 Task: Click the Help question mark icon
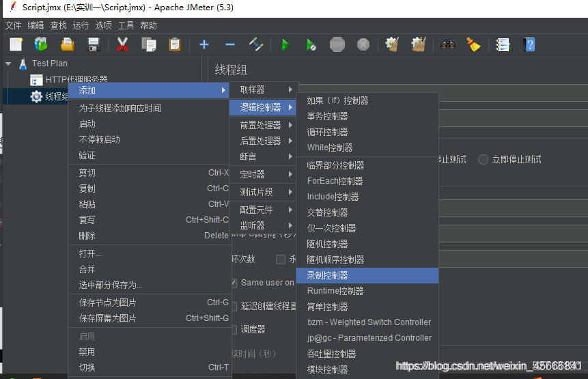[x=529, y=44]
